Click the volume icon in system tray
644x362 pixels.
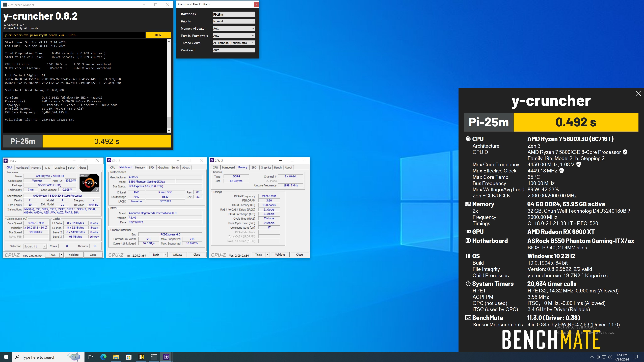(x=610, y=357)
